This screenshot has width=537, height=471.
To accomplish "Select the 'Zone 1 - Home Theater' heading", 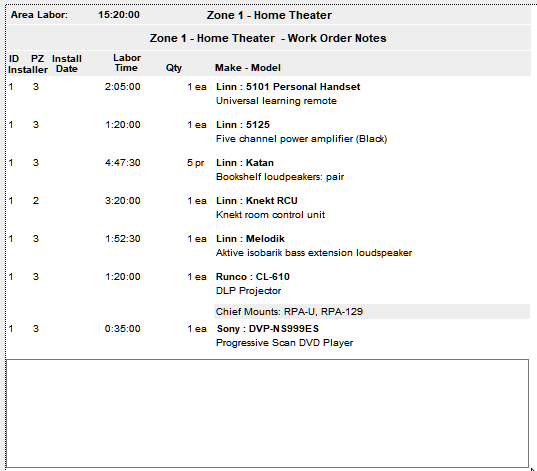I will click(269, 15).
